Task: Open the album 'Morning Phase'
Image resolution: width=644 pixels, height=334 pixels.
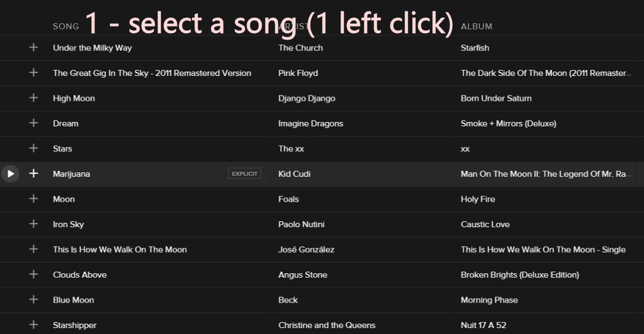Action: [x=489, y=300]
